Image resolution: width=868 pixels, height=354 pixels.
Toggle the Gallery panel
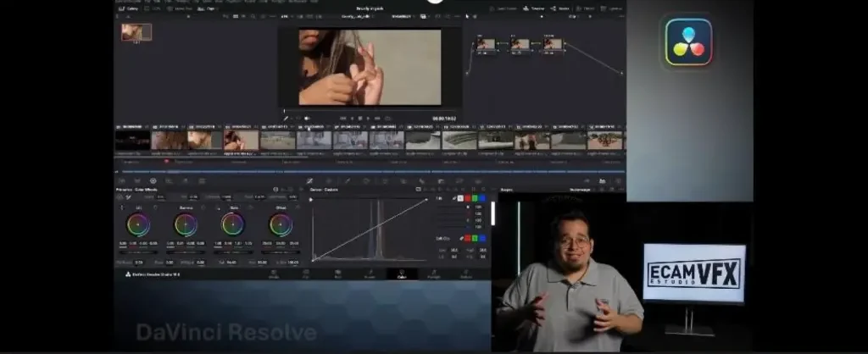129,8
